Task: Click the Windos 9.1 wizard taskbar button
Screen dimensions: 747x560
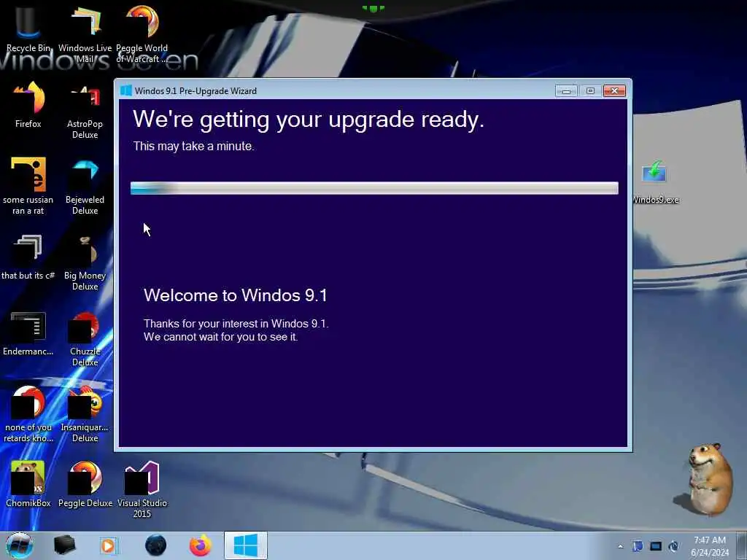Action: click(246, 545)
